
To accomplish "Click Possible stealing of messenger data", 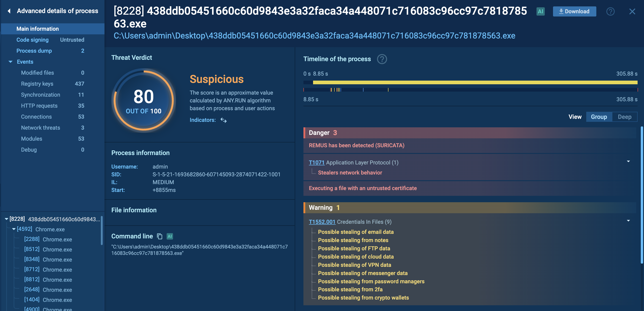I will 363,273.
